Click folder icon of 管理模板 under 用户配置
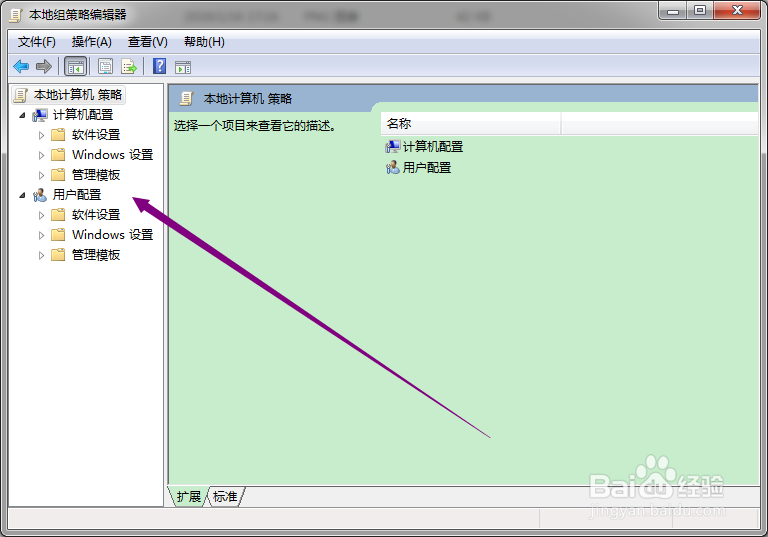Viewport: 768px width, 537px height. coord(58,255)
